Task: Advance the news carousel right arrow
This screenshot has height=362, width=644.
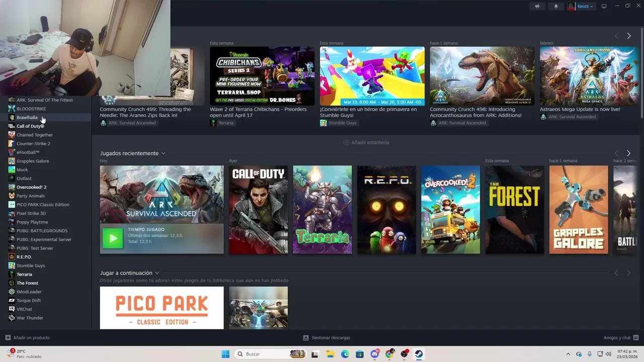Action: (x=628, y=36)
